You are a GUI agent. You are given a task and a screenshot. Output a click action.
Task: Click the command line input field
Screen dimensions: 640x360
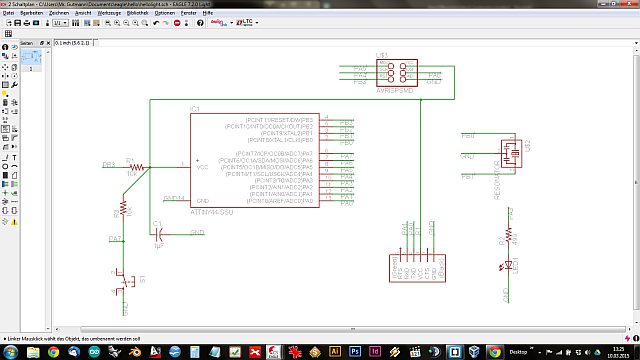point(363,43)
